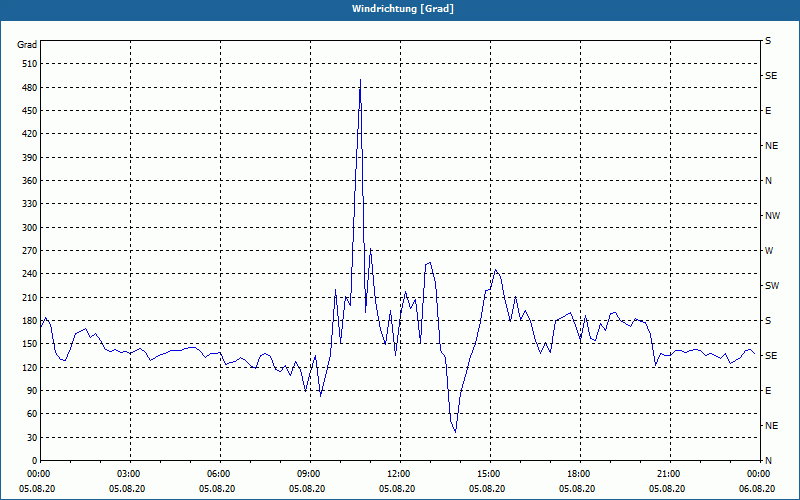Select the 240 value on the degree axis

pos(30,273)
